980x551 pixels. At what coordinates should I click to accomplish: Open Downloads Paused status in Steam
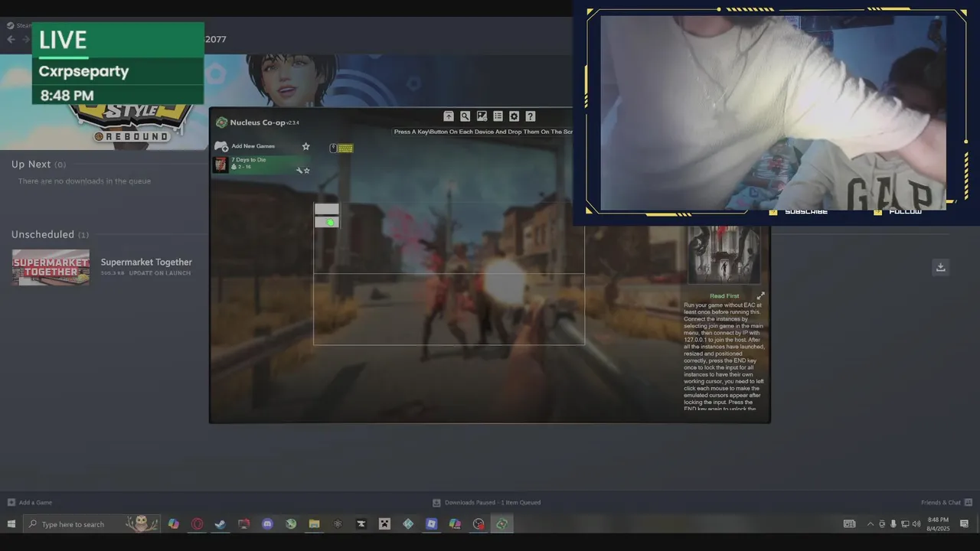[486, 503]
